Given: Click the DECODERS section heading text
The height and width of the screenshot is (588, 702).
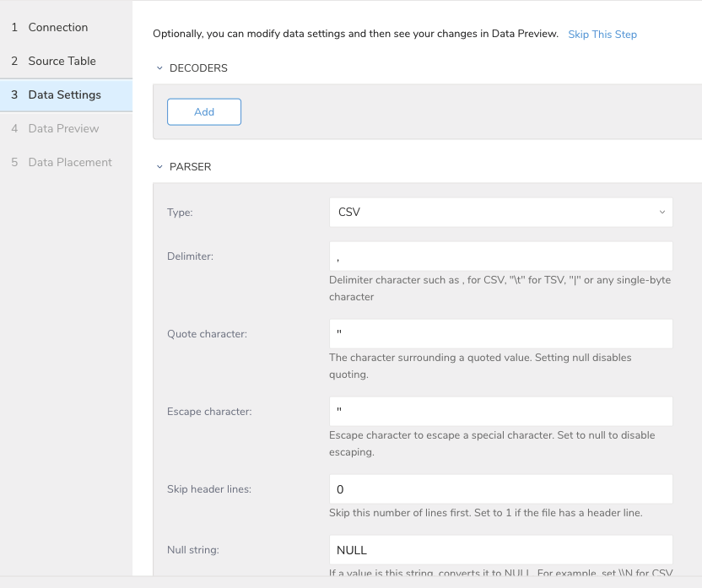Looking at the screenshot, I should click(198, 67).
